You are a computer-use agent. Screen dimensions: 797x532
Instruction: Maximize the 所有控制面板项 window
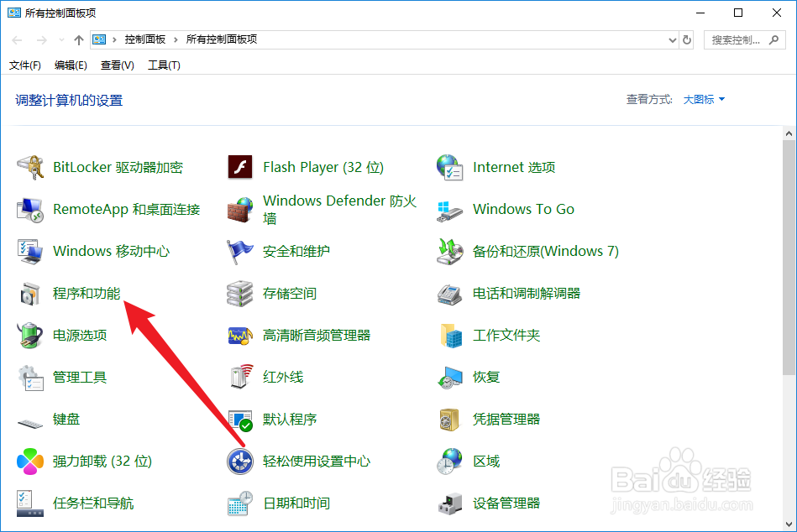[x=738, y=13]
